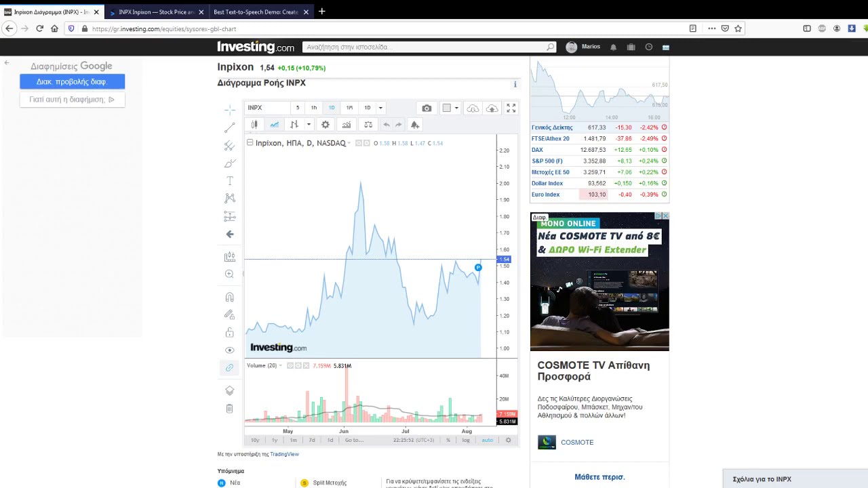The image size is (868, 488).
Task: Open the Marios user profile menu
Action: [584, 47]
